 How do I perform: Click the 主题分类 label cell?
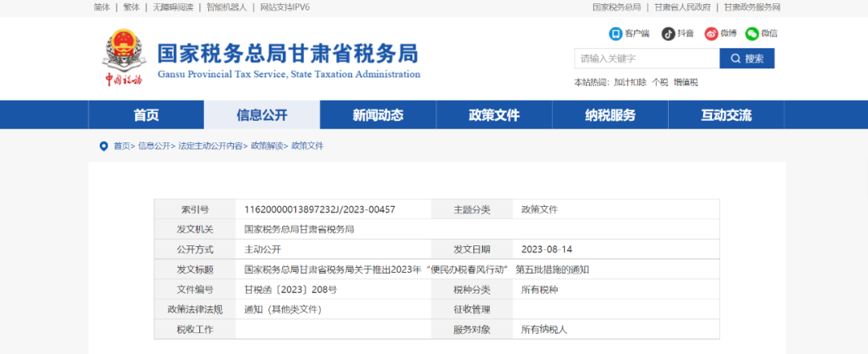coord(473,210)
